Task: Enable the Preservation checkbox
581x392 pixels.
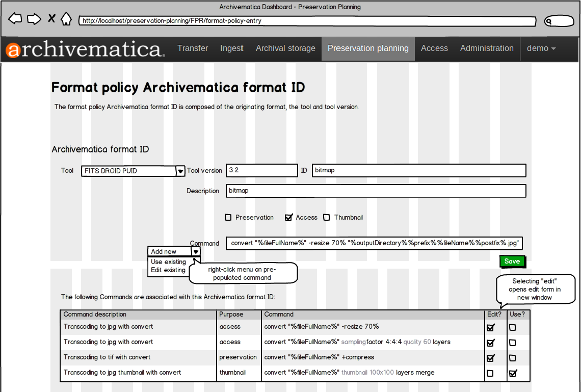Action: [x=228, y=218]
